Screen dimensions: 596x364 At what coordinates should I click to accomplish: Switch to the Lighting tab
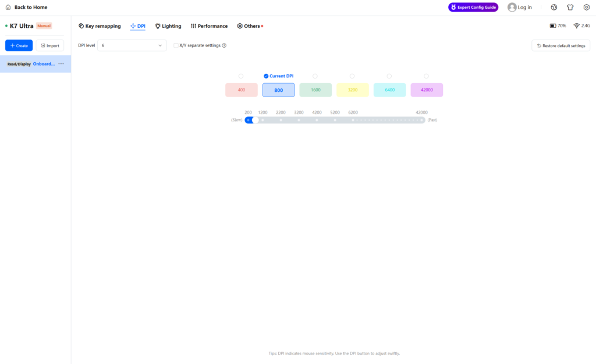168,26
